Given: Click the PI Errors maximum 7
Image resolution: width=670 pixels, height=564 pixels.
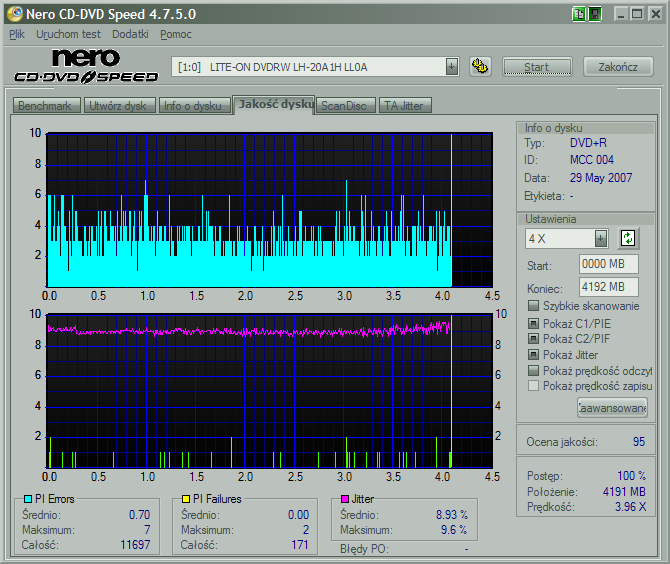Looking at the screenshot, I should (x=147, y=530).
